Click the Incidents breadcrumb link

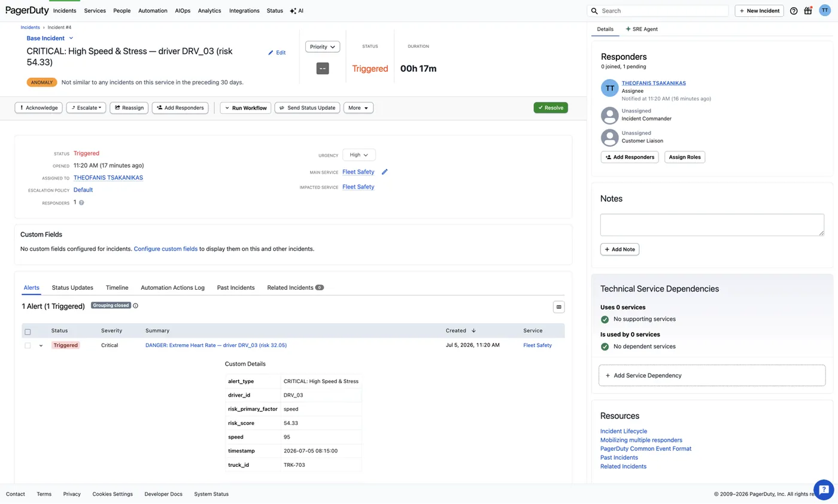30,28
